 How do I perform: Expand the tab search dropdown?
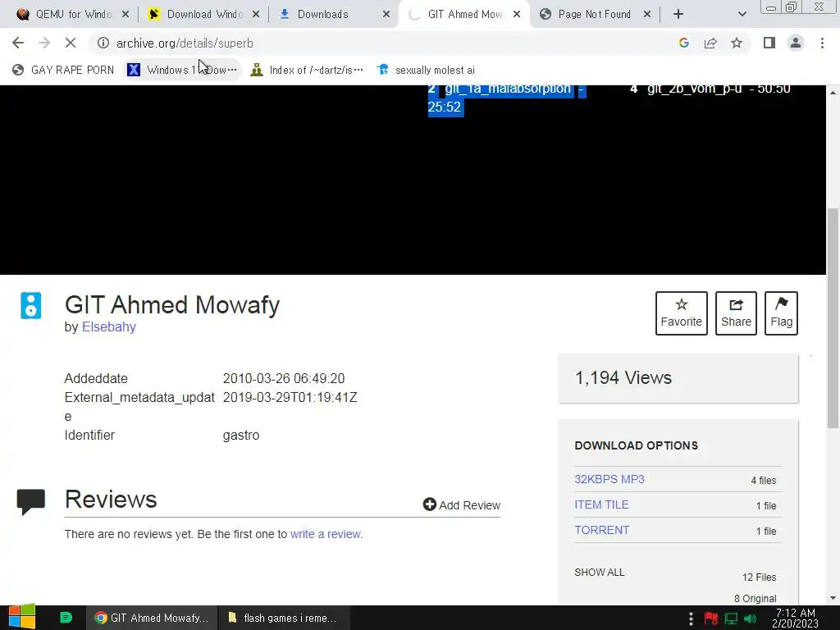click(x=742, y=15)
